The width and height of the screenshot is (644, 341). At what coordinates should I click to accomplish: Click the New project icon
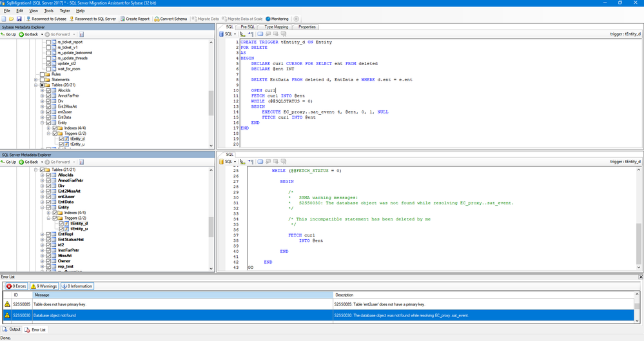[5, 19]
